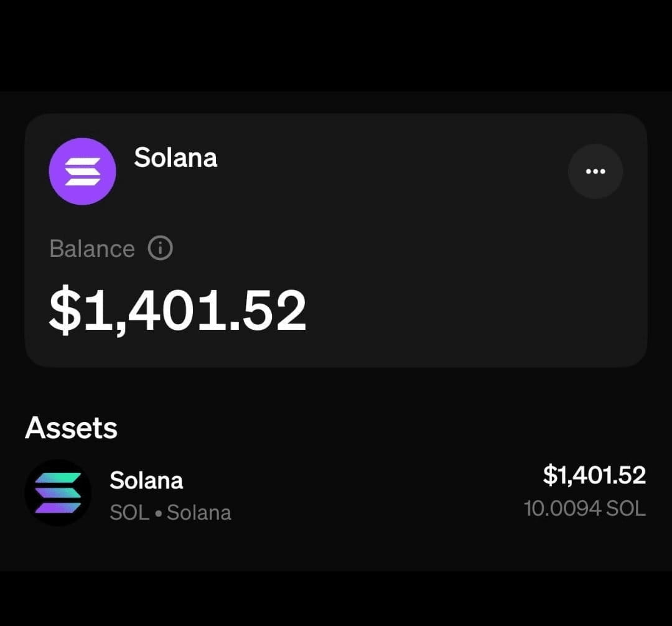Tap the asset row's $1,401.52 value

594,475
